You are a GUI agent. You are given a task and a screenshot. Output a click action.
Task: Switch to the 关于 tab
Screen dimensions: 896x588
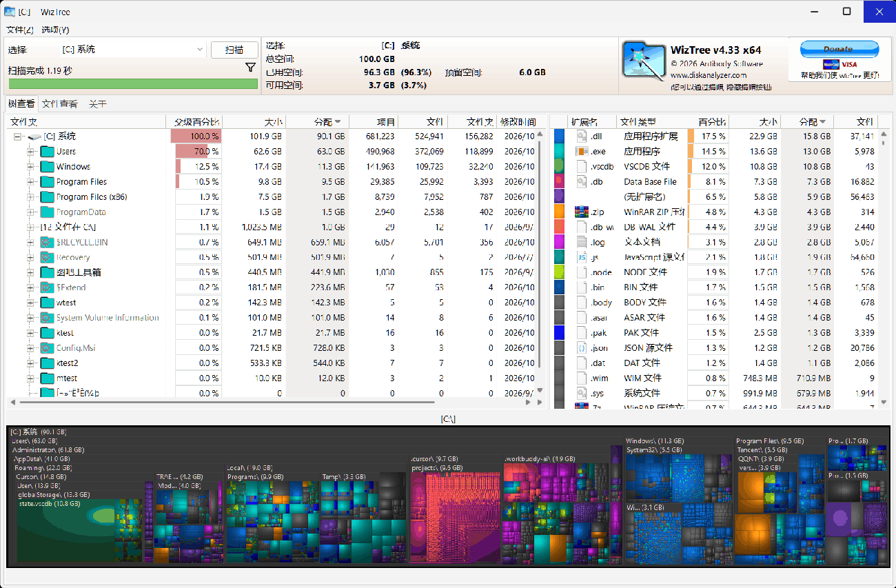97,104
